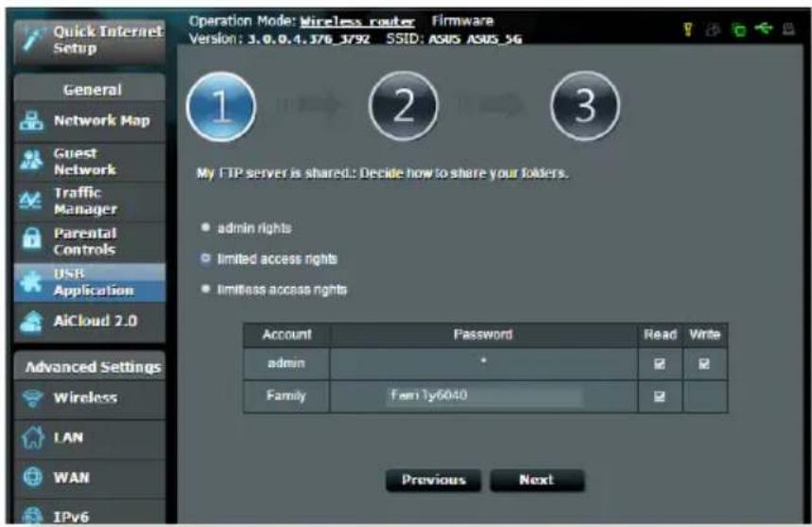This screenshot has width=812, height=527.
Task: Click the Next button
Action: [537, 481]
